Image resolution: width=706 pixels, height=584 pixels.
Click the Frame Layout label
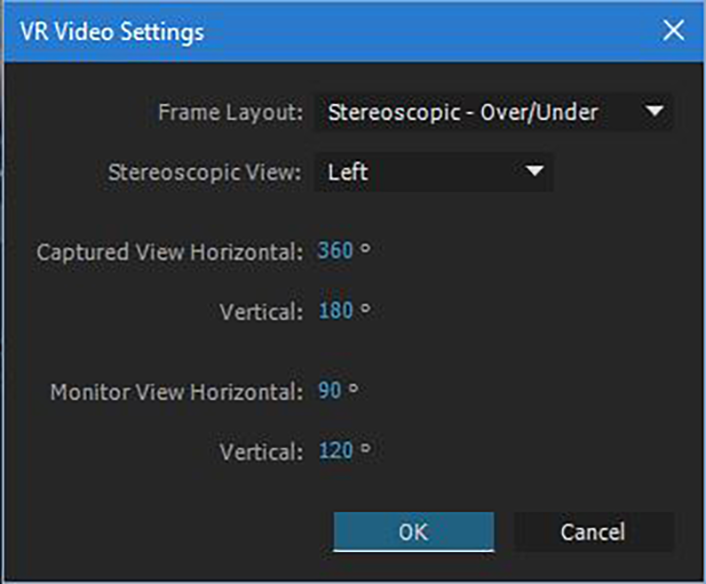(x=230, y=112)
